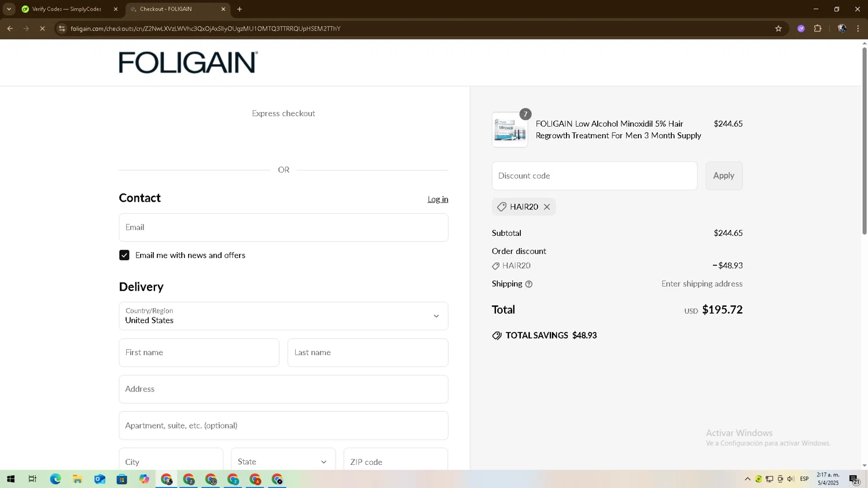Click the Total amount $195.72

coord(722,309)
